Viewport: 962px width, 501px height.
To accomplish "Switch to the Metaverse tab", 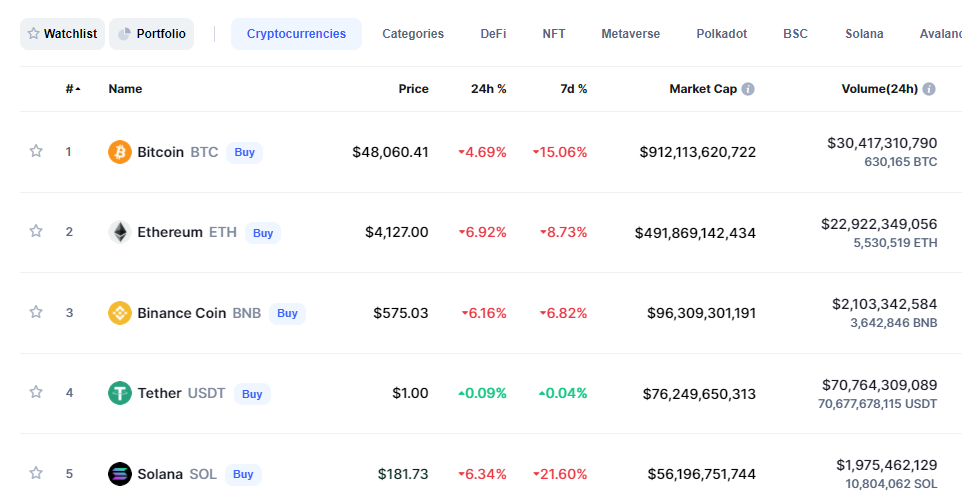I will pos(631,34).
